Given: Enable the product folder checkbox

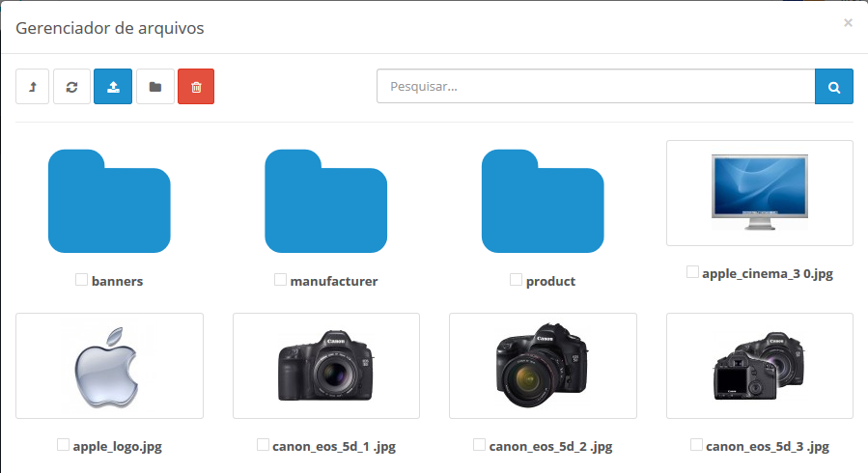Looking at the screenshot, I should [x=517, y=280].
